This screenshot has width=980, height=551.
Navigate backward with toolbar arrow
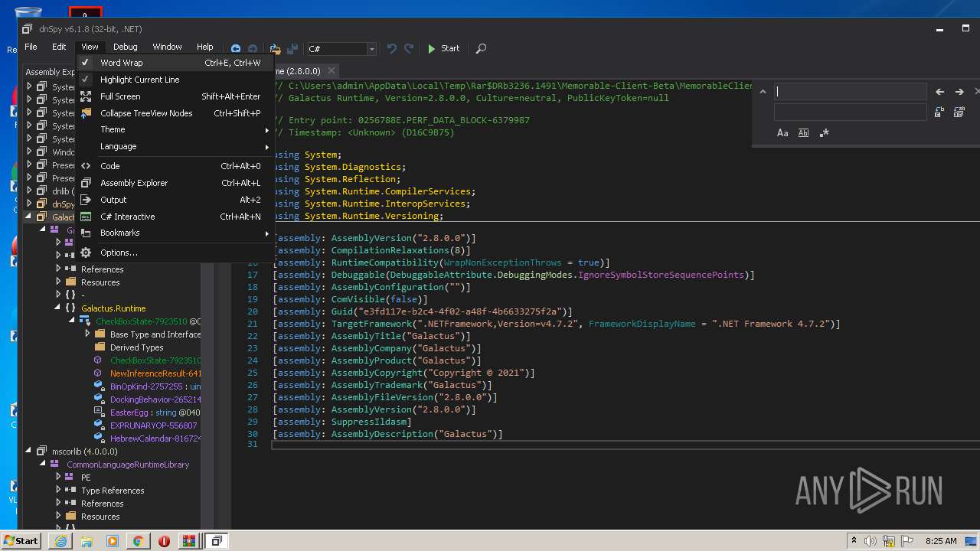[236, 48]
